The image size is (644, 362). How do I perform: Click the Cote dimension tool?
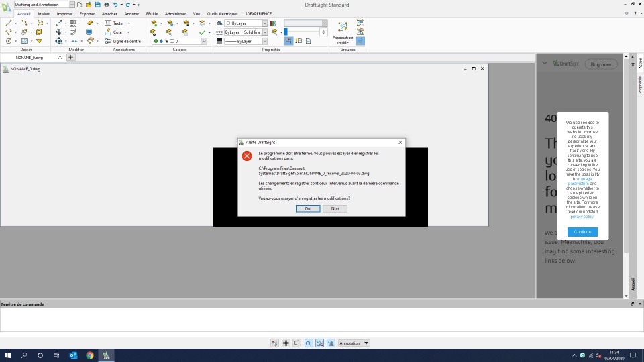click(x=114, y=32)
